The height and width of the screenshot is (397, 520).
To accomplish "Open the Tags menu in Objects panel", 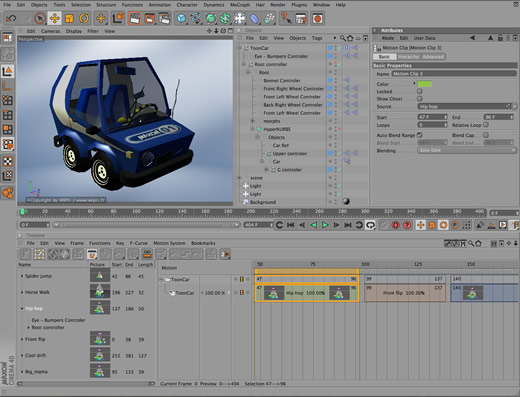I will (x=317, y=38).
